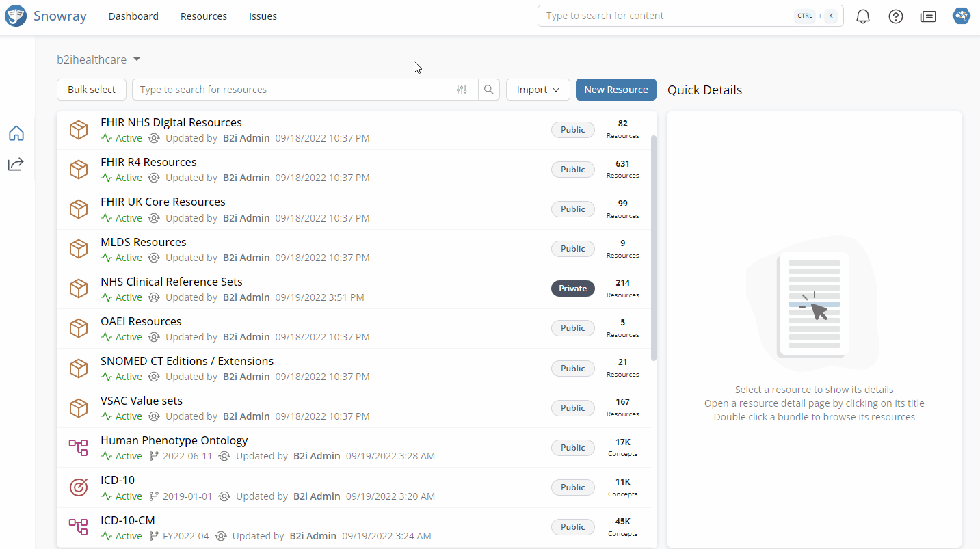Open the user avatar hexagon icon

962,16
